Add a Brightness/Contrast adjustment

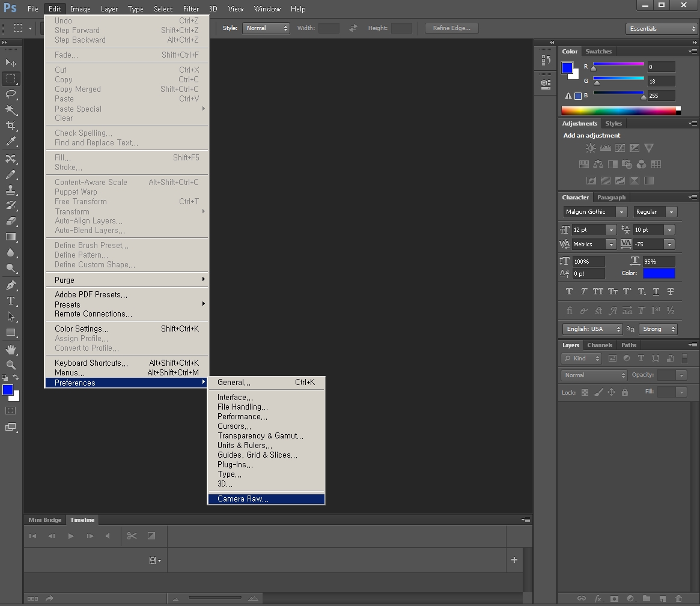pos(591,148)
